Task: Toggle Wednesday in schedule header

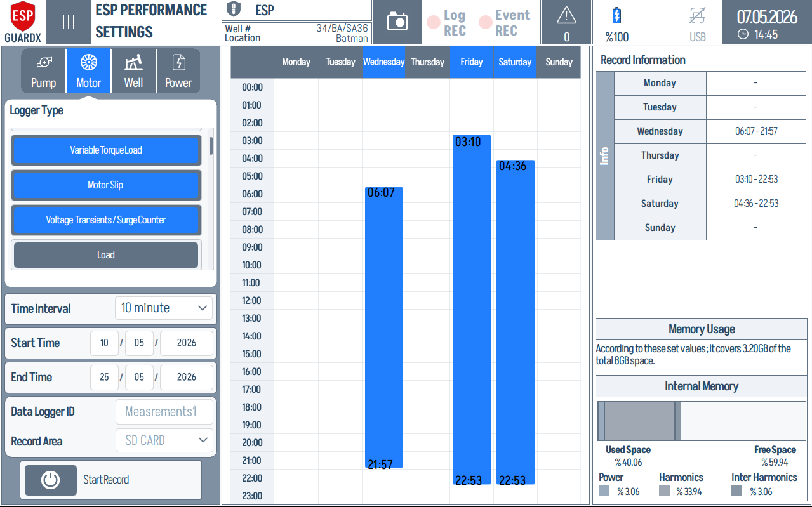Action: coord(383,62)
